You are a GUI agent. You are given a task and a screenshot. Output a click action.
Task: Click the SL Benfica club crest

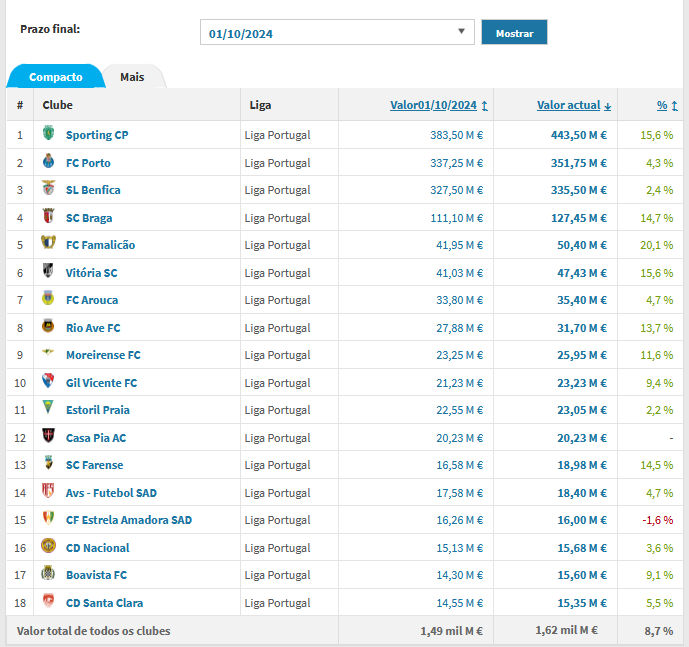click(x=48, y=188)
